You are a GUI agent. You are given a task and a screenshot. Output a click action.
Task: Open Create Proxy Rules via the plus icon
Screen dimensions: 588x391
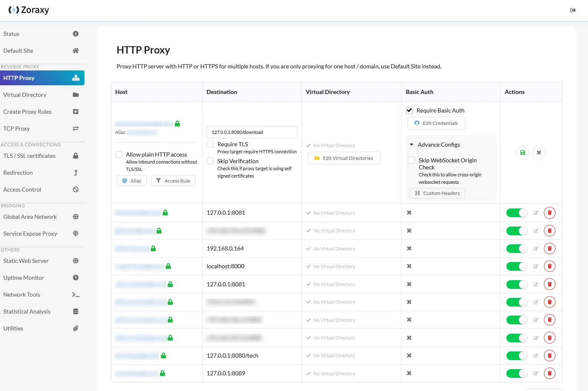[x=75, y=111]
